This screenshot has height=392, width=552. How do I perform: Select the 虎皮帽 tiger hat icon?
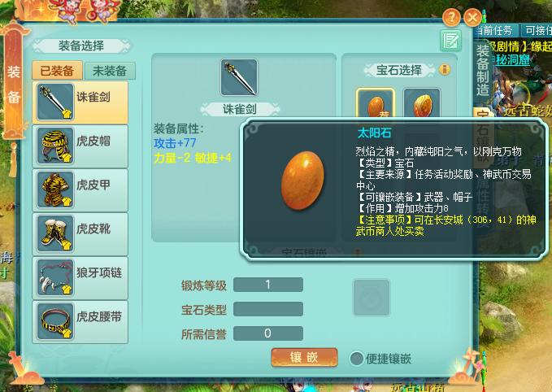pyautogui.click(x=55, y=146)
